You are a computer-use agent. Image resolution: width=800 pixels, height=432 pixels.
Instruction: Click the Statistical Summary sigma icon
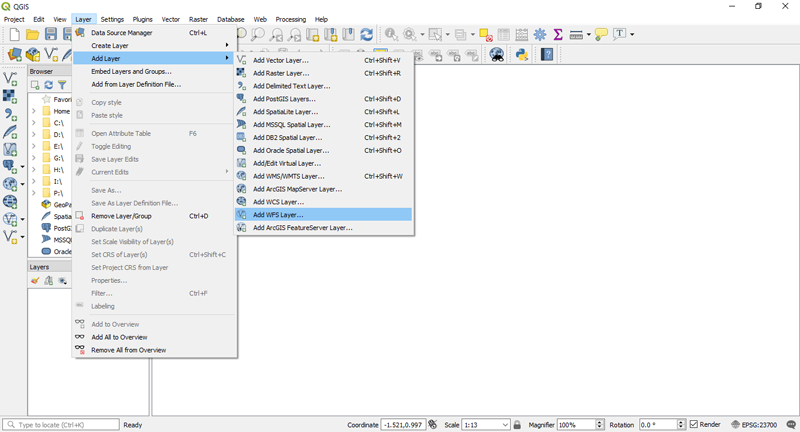(x=558, y=34)
